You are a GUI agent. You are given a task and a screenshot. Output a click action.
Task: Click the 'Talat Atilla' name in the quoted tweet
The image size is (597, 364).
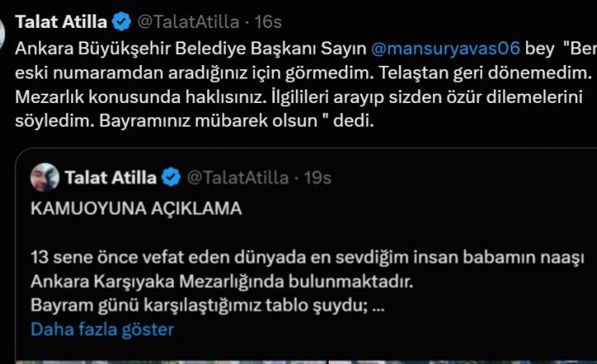coord(110,177)
